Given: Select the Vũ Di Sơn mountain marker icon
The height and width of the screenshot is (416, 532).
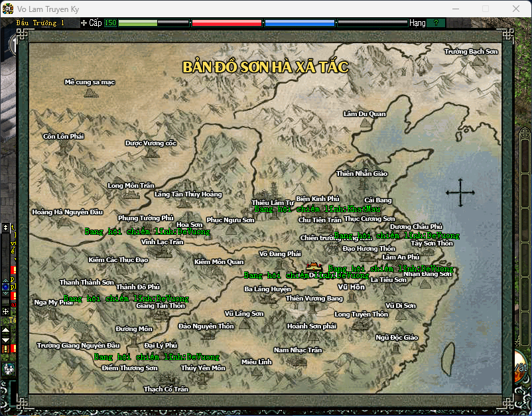Looking at the screenshot, I should click(x=401, y=315).
